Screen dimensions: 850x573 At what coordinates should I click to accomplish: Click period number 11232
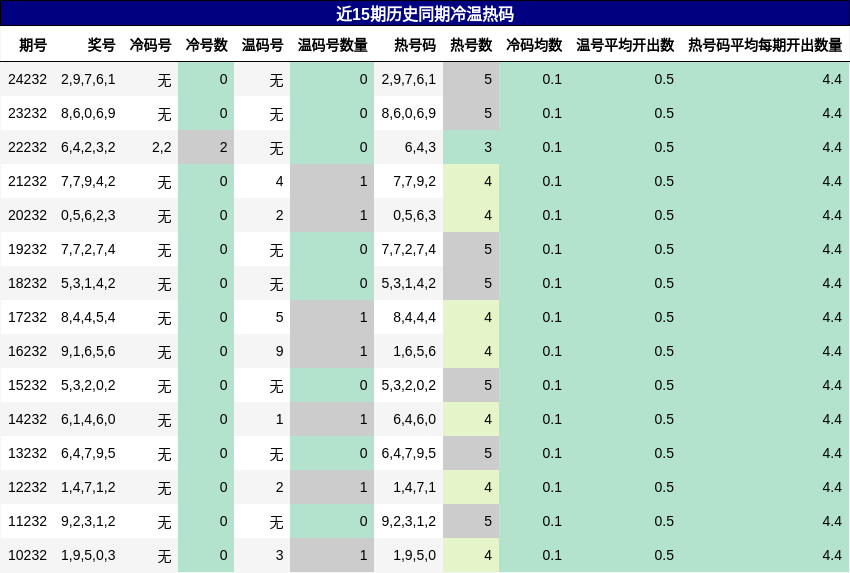pyautogui.click(x=28, y=522)
